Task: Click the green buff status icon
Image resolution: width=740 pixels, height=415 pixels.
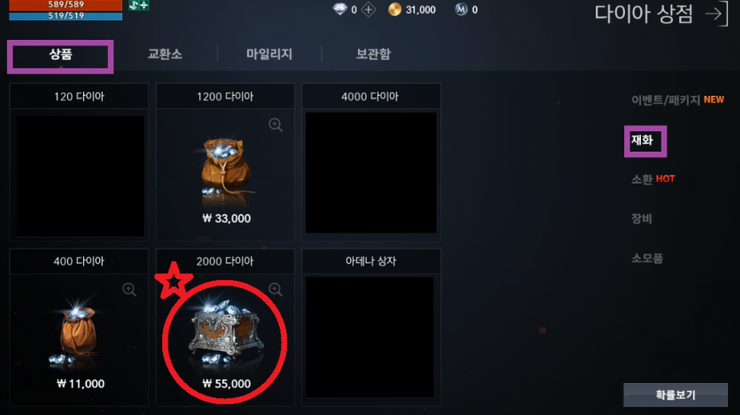Action: (x=139, y=5)
